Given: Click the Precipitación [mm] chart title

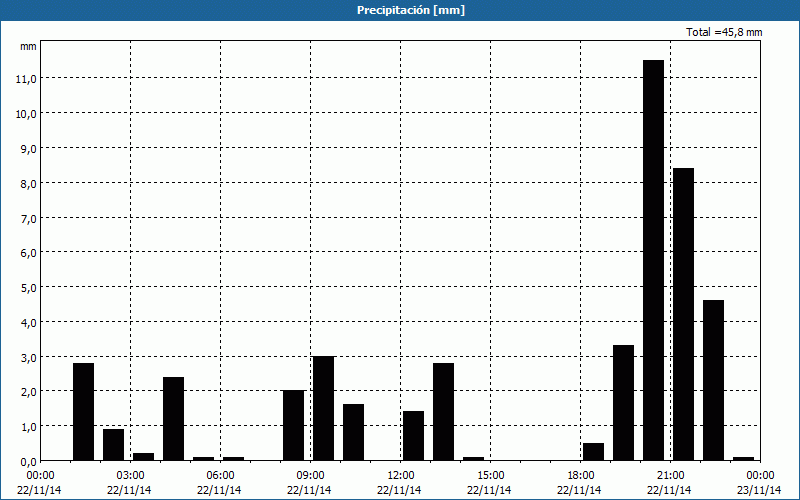Looking at the screenshot, I should (x=411, y=10).
